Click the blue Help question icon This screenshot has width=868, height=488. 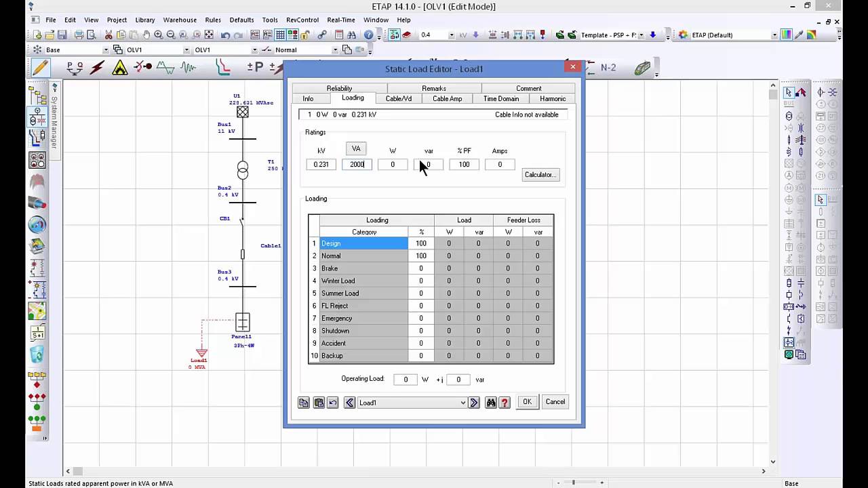tap(369, 35)
